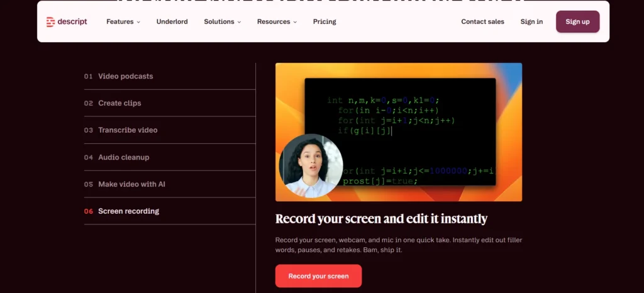Click the Record your screen button

[318, 276]
